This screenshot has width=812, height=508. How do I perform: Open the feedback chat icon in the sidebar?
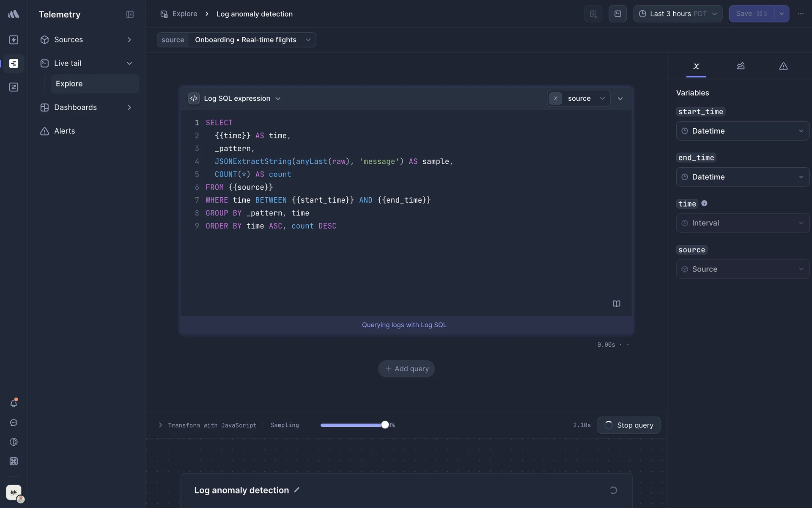pyautogui.click(x=14, y=423)
